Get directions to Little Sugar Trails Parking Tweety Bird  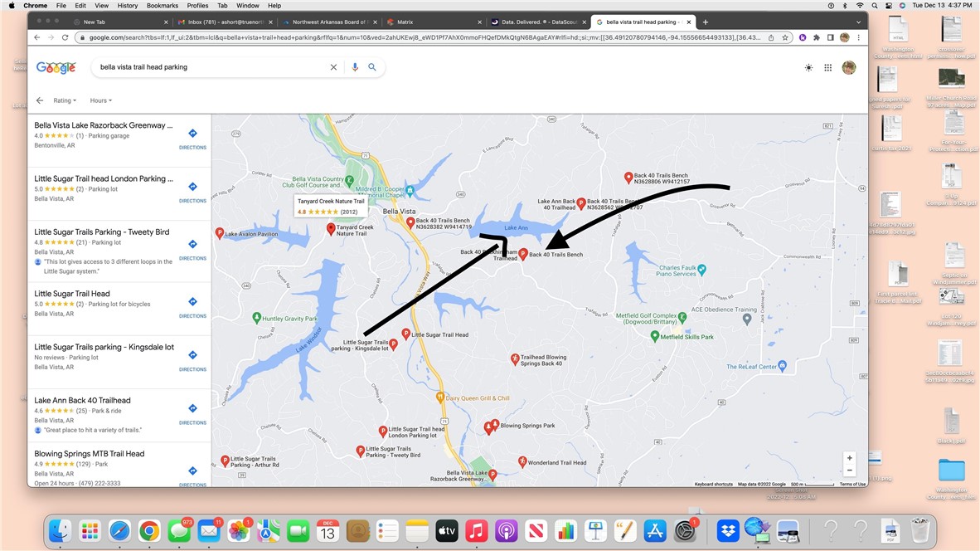[x=192, y=249]
